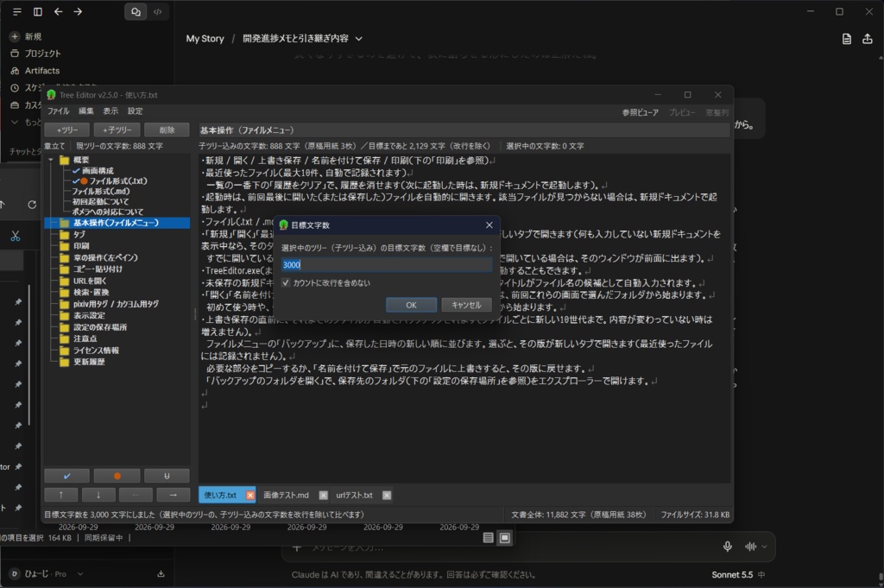Click the voice waveform icon in Claude
Viewport: 884px width, 588px height.
coord(750,547)
